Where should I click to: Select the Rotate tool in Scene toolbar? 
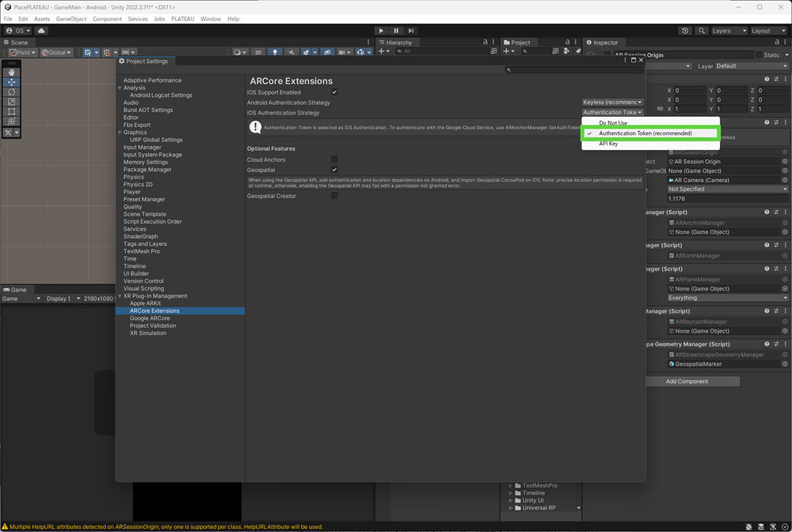(x=12, y=92)
